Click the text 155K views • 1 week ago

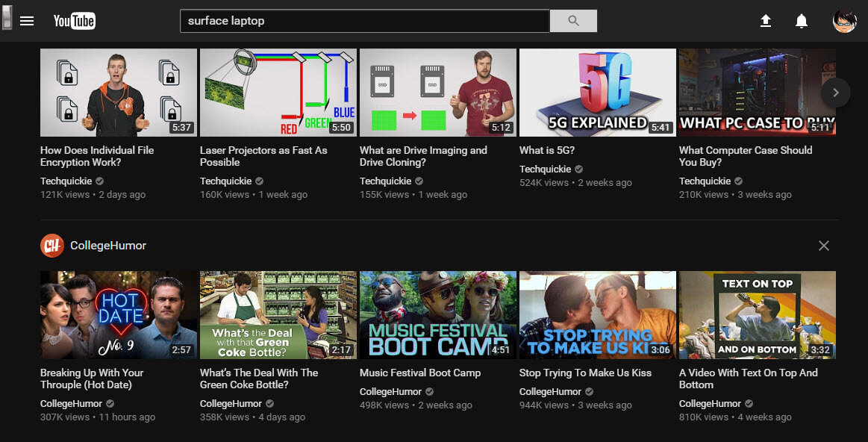[x=413, y=194]
